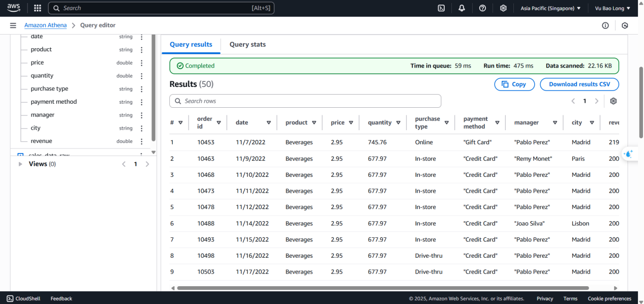
Task: Open actions menu for purchase type column
Action: click(142, 89)
